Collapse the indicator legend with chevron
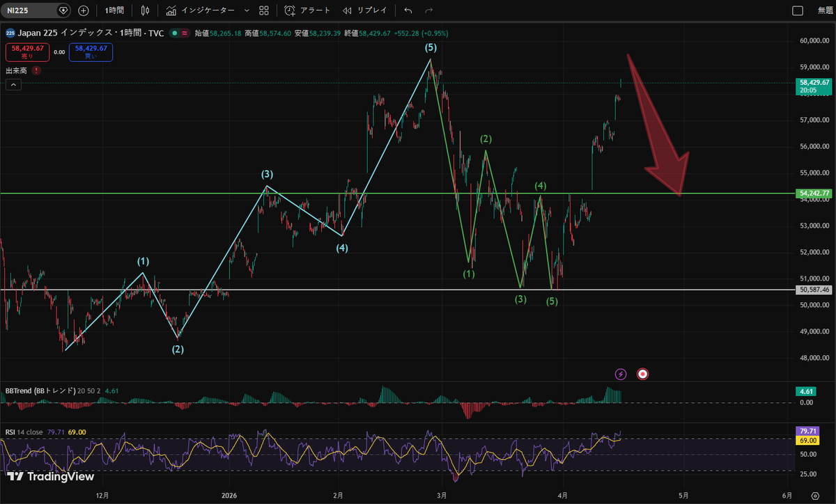836x504 pixels. [14, 85]
